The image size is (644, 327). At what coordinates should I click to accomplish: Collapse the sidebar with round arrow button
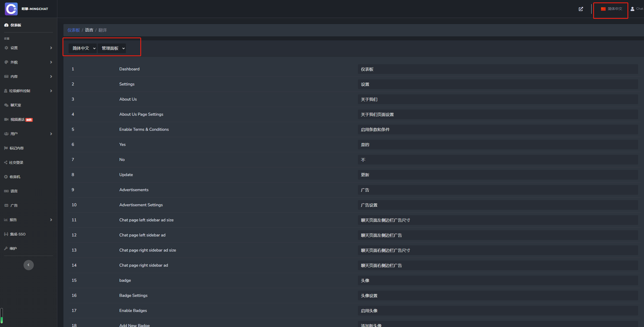click(x=28, y=265)
